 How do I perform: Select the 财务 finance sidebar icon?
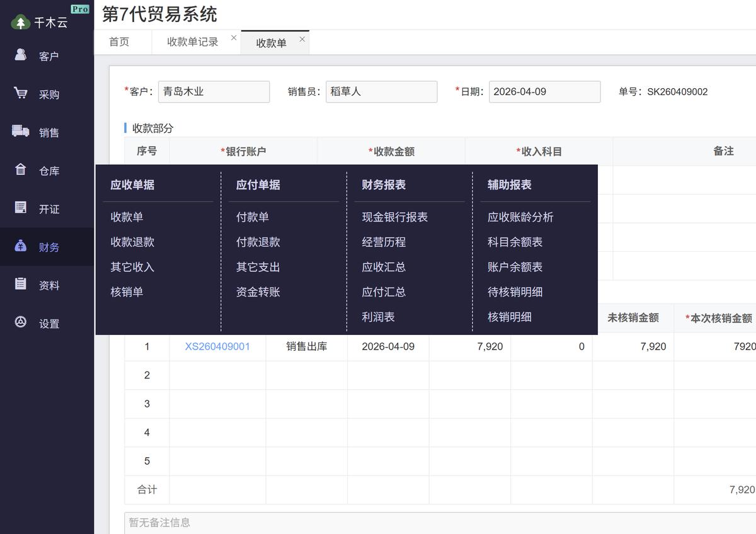point(47,247)
